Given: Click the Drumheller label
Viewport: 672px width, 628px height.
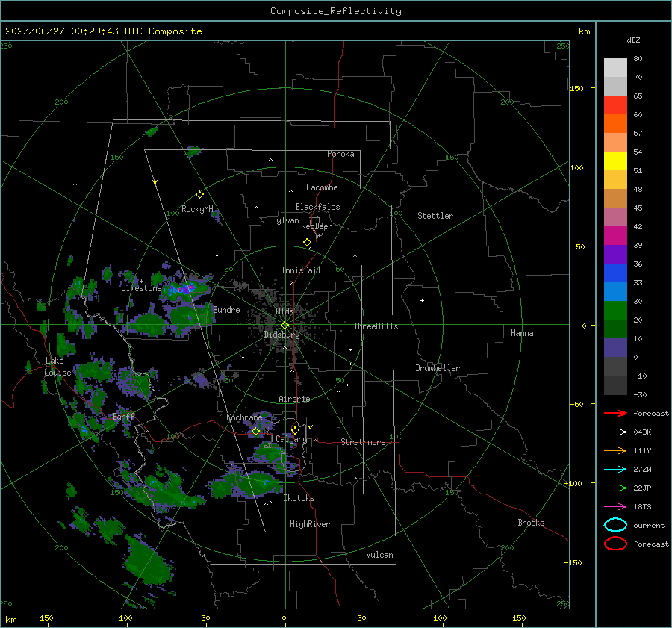Looking at the screenshot, I should (438, 368).
